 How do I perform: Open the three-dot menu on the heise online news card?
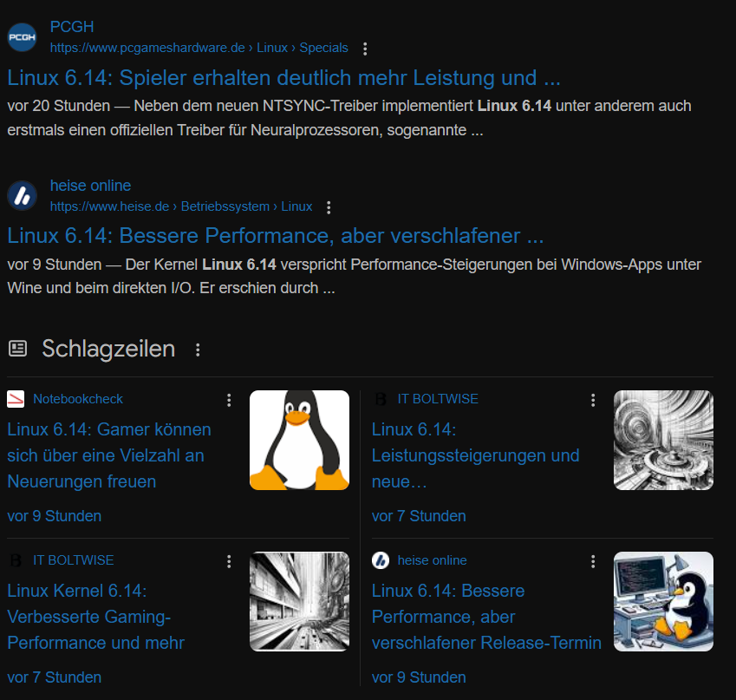coord(593,561)
